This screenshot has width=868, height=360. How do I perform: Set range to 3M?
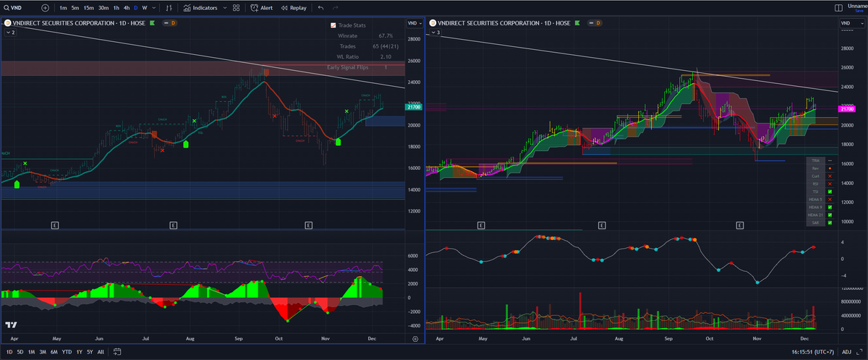[x=42, y=351]
